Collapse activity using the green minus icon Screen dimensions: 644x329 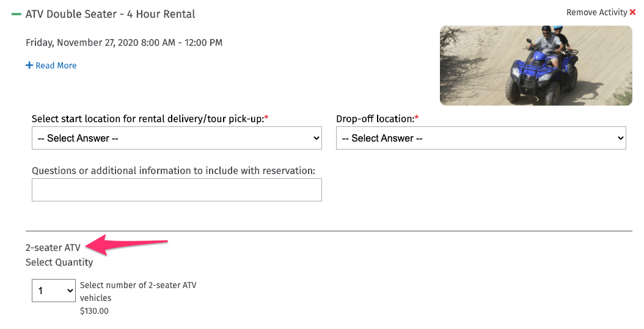pyautogui.click(x=16, y=15)
